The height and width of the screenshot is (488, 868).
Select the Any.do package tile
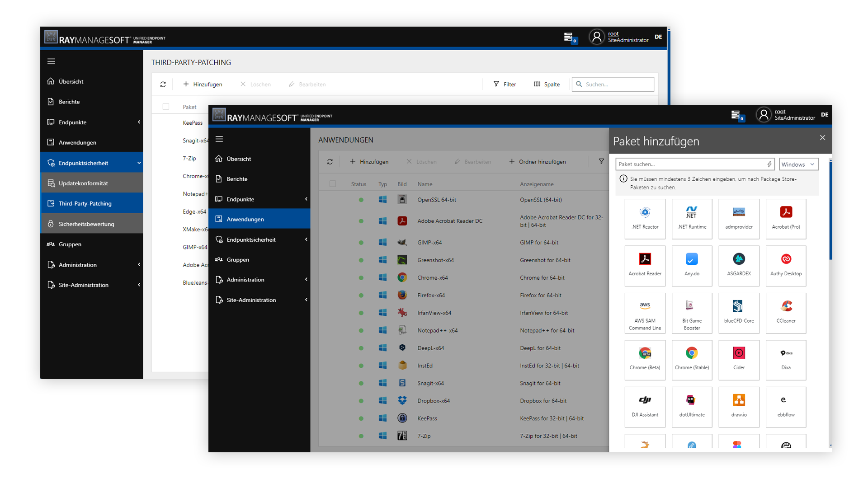692,266
